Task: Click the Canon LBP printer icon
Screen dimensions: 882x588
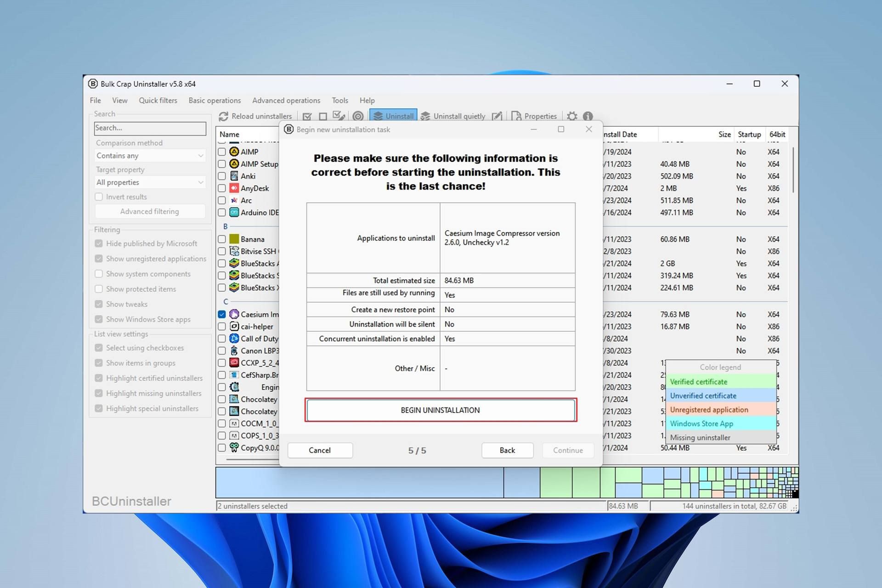Action: 234,351
